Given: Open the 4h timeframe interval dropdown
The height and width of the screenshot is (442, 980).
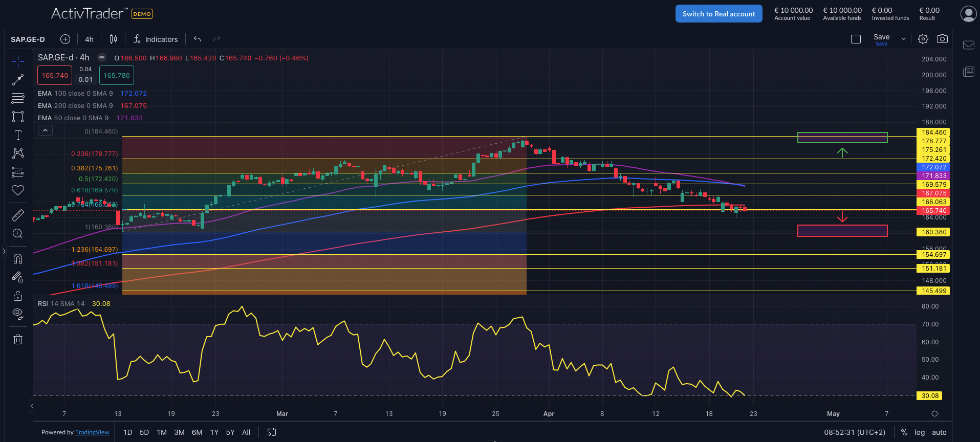Looking at the screenshot, I should pos(89,39).
